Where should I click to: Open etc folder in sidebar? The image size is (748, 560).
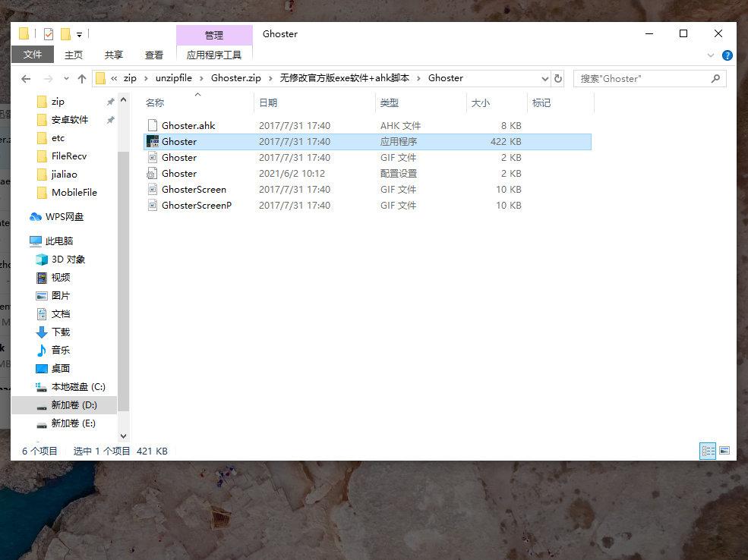[x=58, y=138]
